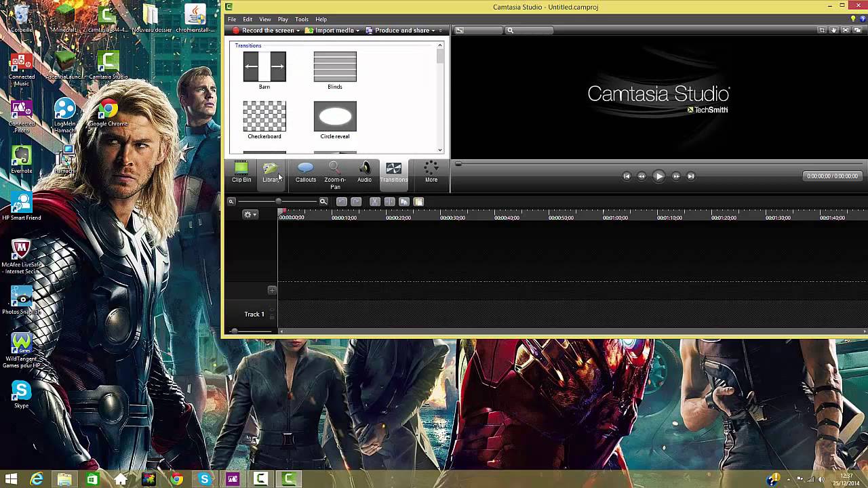Screen dimensions: 868x488
Task: Click Internet Explorer taskbar icon
Action: tap(37, 479)
